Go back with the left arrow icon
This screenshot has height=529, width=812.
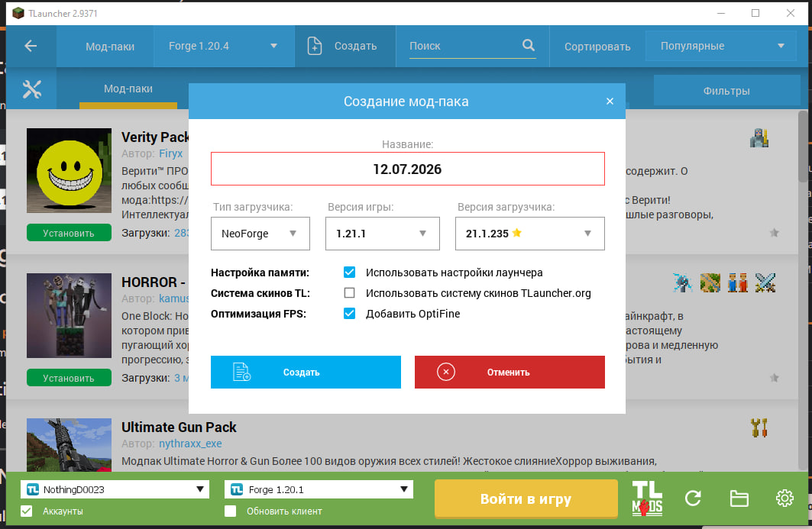click(x=31, y=46)
